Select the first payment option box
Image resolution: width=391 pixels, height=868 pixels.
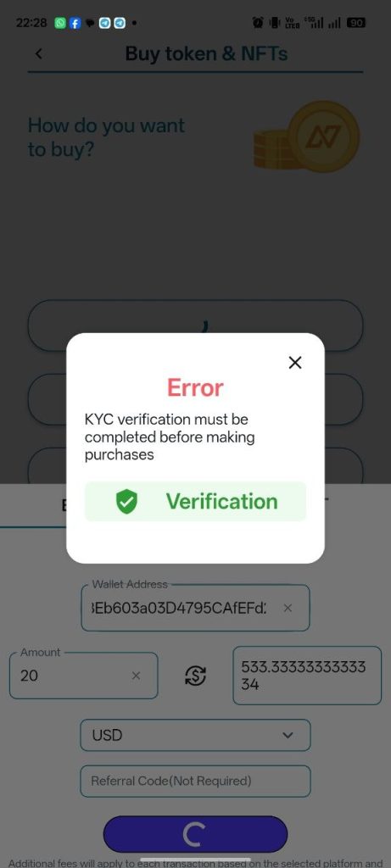click(x=195, y=325)
